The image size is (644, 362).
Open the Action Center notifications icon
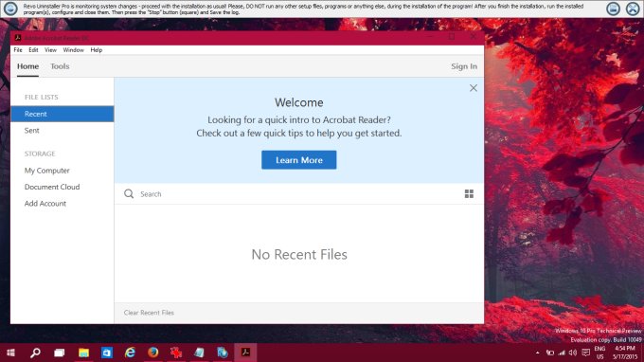tap(585, 353)
